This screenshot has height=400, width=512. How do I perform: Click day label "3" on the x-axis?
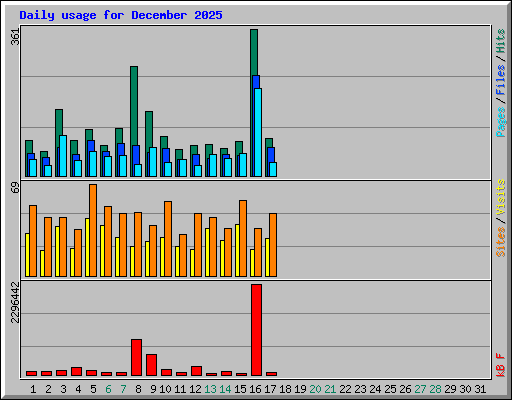(63, 389)
